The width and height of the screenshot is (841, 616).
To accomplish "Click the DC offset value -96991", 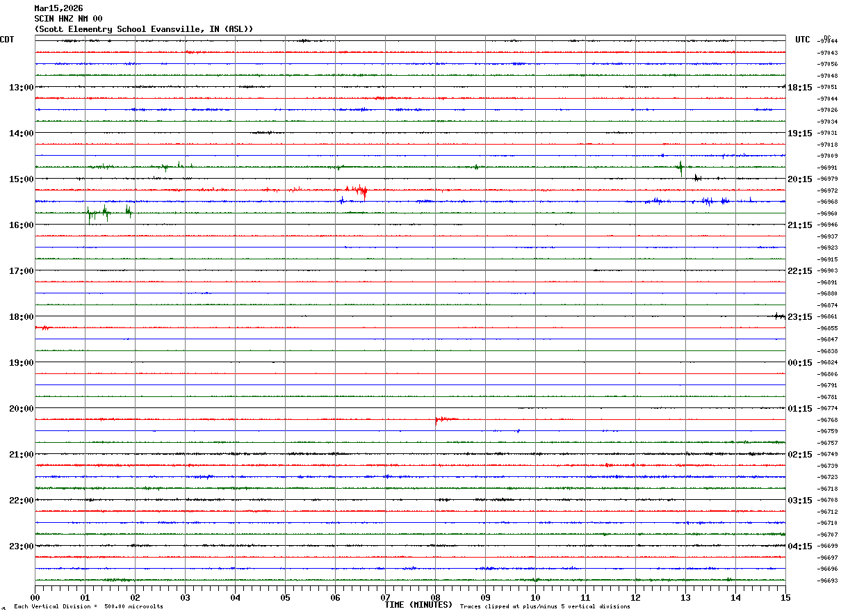I will click(827, 168).
